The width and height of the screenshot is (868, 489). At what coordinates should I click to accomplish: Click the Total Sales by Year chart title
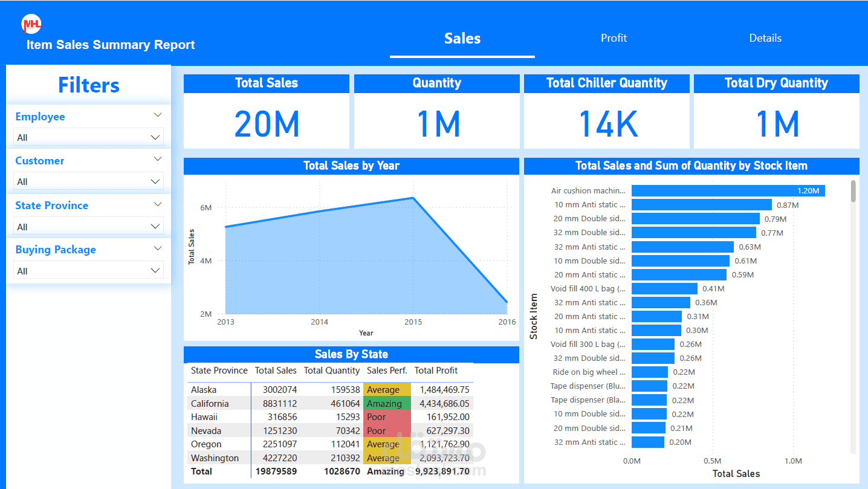pyautogui.click(x=351, y=166)
